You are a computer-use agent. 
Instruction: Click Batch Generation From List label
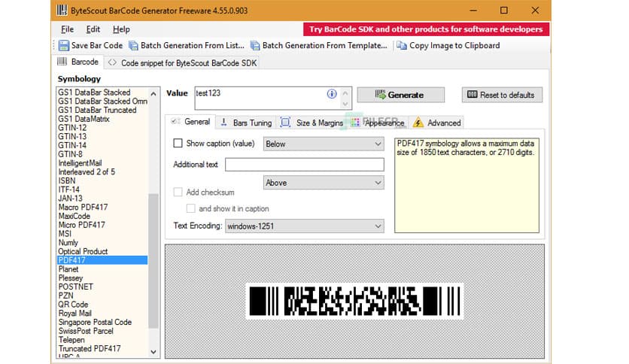(x=192, y=45)
